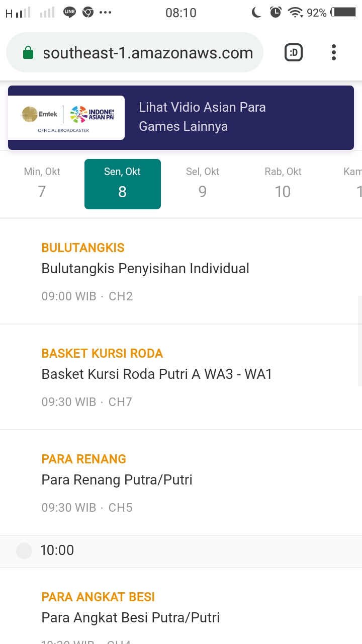Open Basket Kursi Roda Putri A match
This screenshot has height=644, width=362.
[156, 374]
